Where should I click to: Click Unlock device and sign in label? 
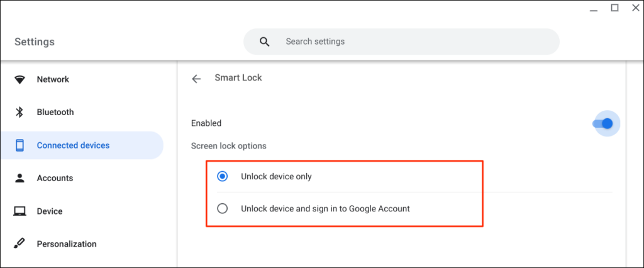click(325, 209)
